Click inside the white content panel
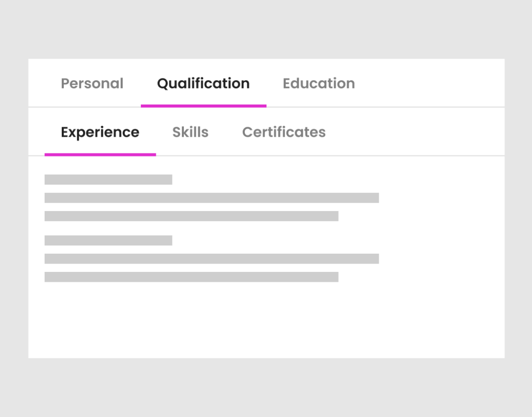The height and width of the screenshot is (417, 532). (x=442, y=234)
